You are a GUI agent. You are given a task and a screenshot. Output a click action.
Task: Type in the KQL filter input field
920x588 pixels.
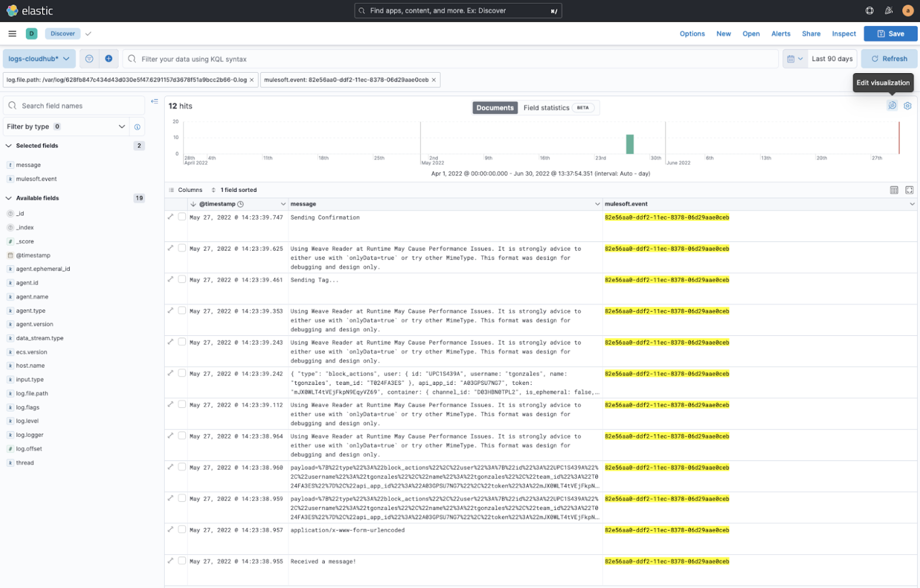click(x=413, y=58)
